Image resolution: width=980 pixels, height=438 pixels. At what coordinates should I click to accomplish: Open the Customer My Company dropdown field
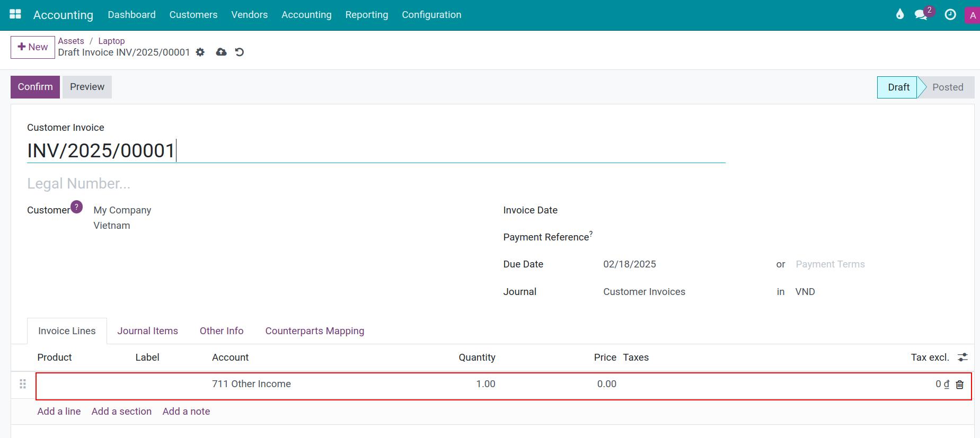coord(122,210)
